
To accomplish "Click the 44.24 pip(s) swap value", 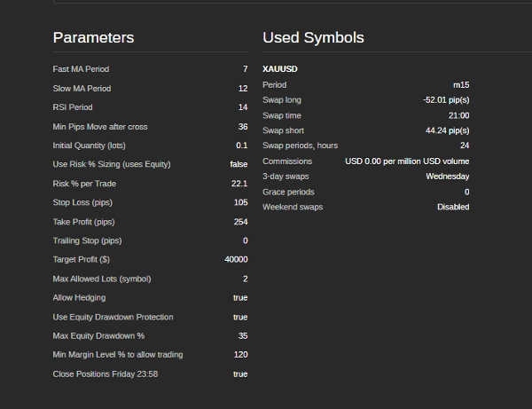I will pyautogui.click(x=448, y=130).
